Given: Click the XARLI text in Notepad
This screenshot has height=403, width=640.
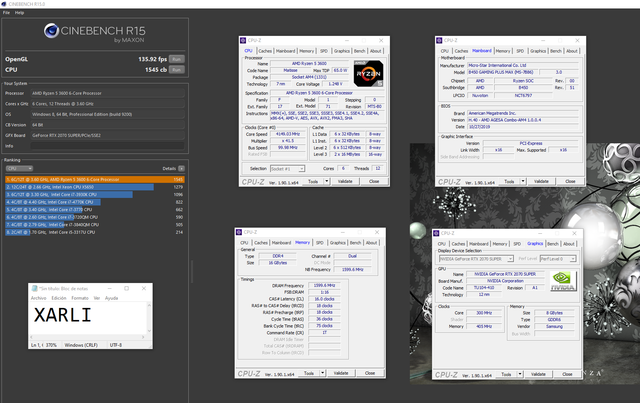Looking at the screenshot, I should (x=62, y=315).
